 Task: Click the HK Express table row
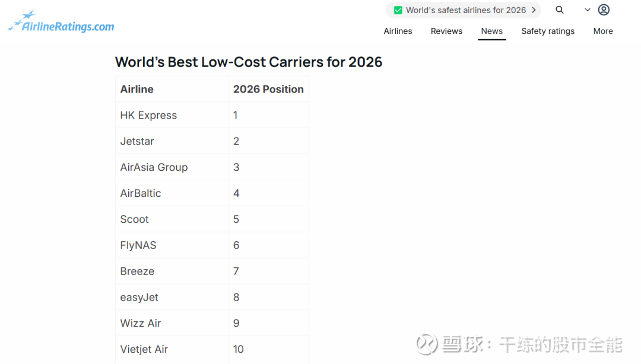[148, 115]
